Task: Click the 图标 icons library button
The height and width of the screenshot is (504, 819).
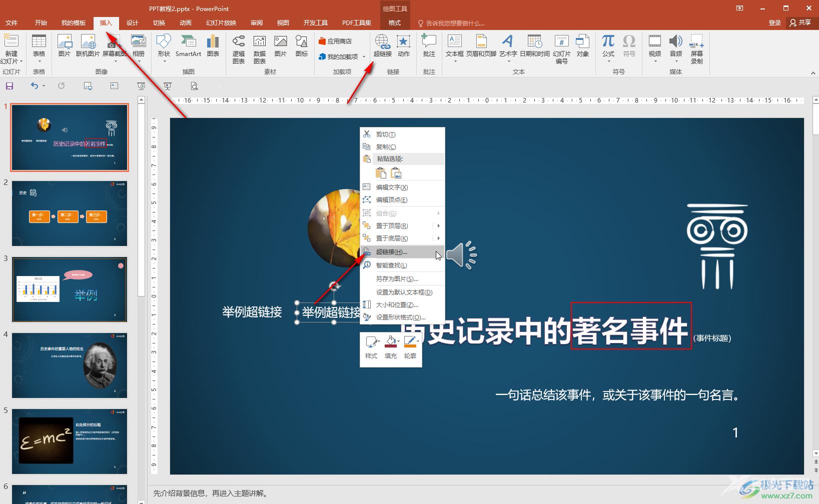Action: click(x=302, y=46)
